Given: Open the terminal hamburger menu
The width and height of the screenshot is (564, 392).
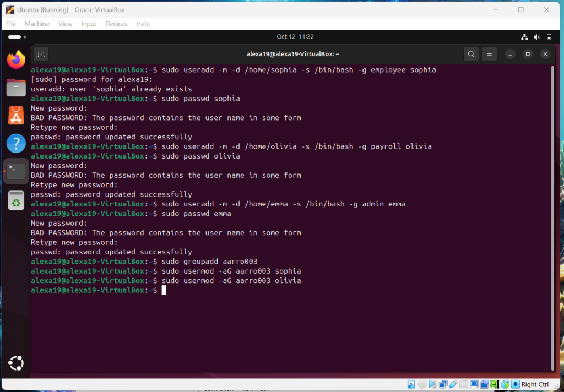Looking at the screenshot, I should tap(489, 54).
